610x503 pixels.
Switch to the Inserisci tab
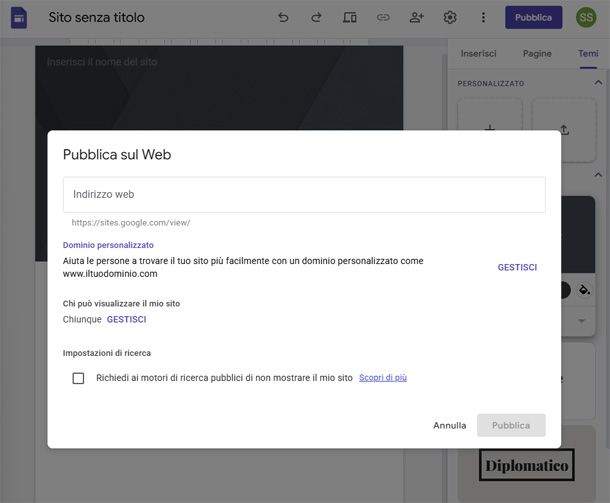pyautogui.click(x=478, y=53)
